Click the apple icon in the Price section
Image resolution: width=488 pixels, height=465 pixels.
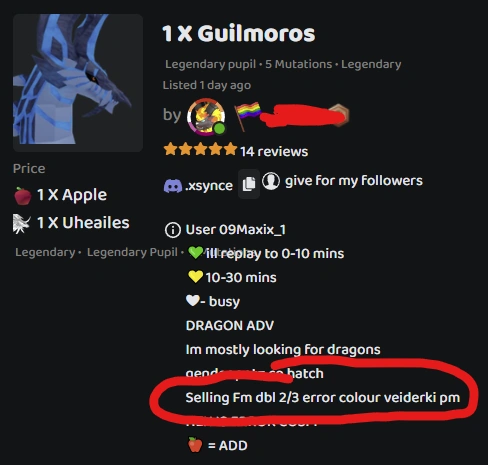coord(23,196)
